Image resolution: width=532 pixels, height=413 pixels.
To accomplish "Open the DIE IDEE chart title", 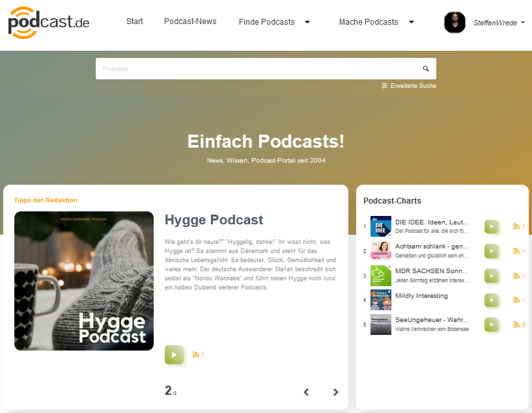I will pyautogui.click(x=432, y=222).
